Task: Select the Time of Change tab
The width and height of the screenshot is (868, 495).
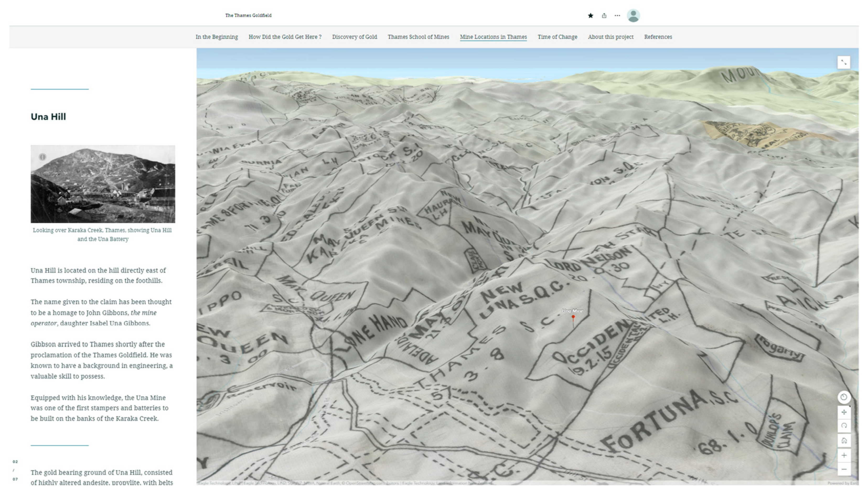Action: [x=557, y=37]
